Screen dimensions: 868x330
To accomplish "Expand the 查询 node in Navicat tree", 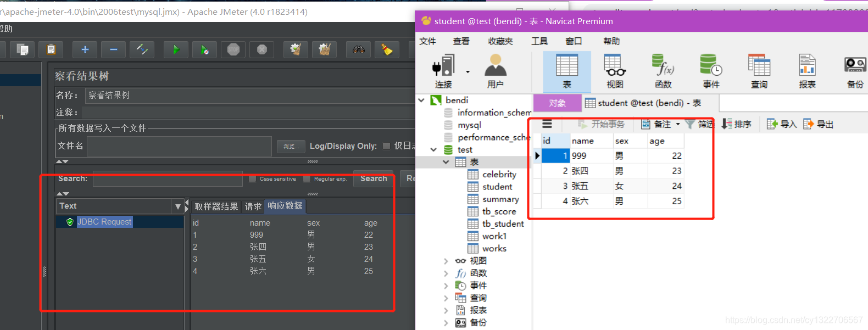I will click(446, 298).
